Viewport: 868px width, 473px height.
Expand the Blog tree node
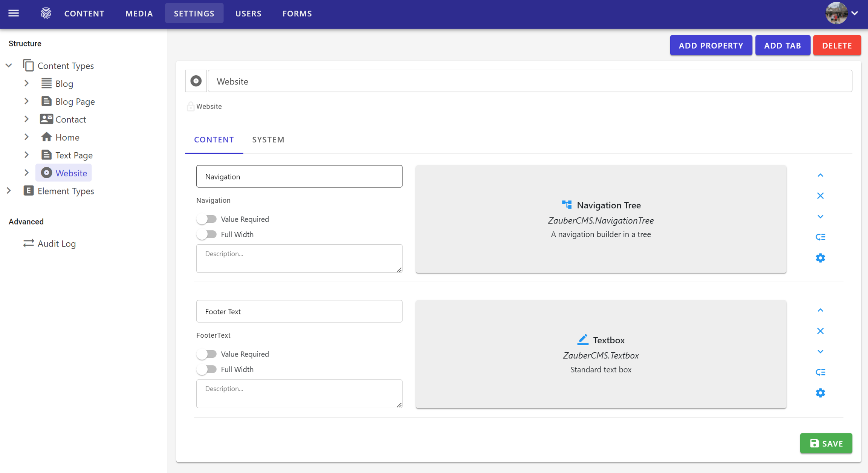[x=26, y=83]
